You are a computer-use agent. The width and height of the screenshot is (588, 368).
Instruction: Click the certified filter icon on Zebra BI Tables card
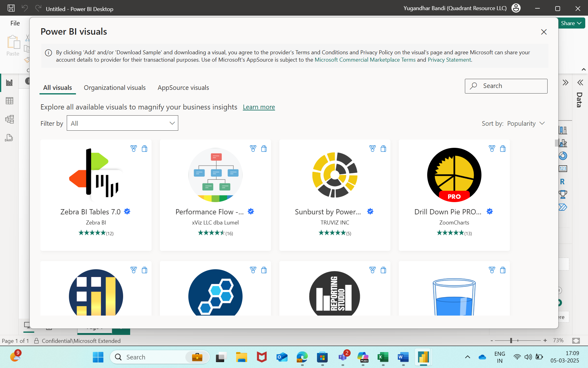(134, 149)
